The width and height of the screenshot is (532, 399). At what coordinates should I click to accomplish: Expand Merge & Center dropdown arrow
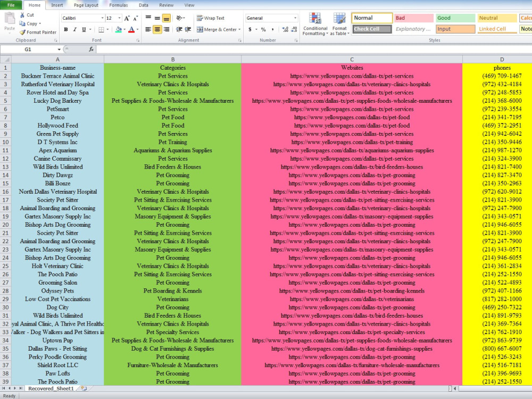pyautogui.click(x=239, y=29)
